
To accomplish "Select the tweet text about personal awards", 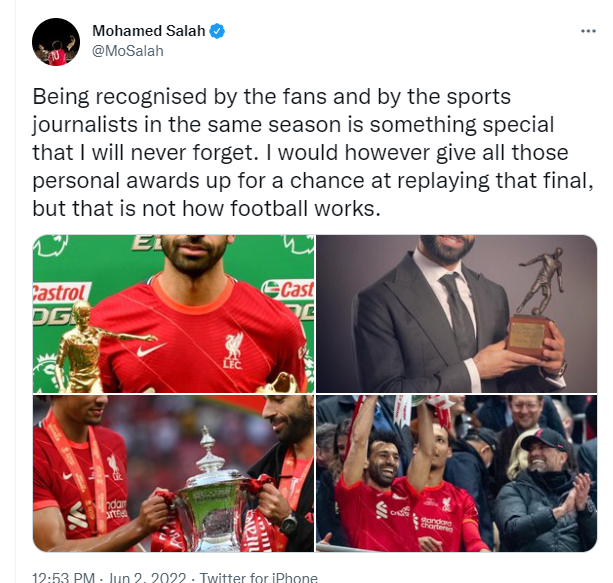I will (313, 152).
